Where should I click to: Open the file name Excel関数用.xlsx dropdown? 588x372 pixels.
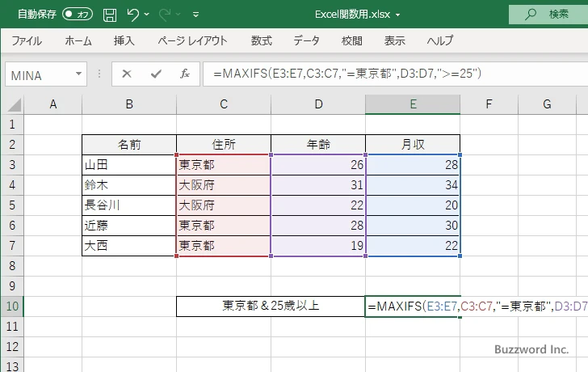click(397, 15)
